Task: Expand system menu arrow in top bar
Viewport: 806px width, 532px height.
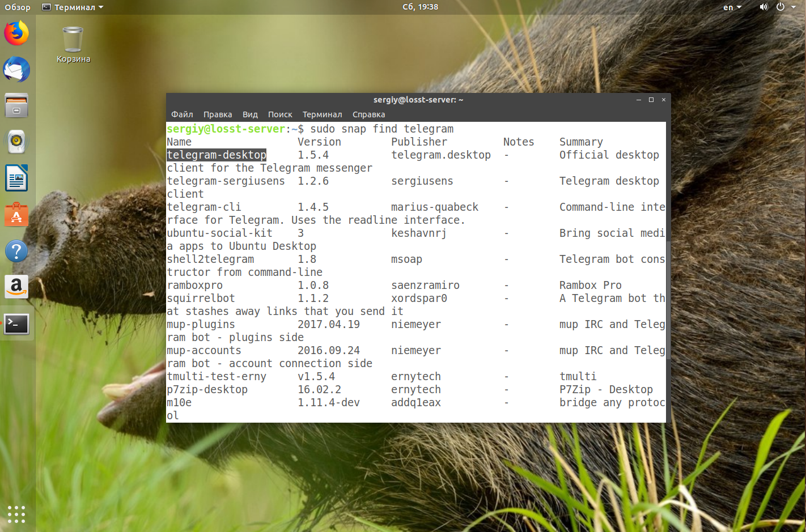Action: click(794, 7)
